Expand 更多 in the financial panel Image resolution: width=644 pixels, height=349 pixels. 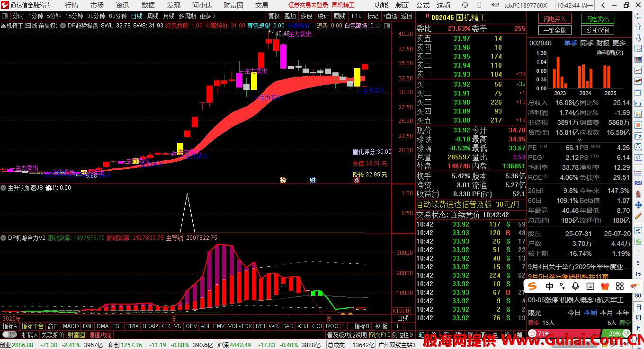click(x=621, y=43)
